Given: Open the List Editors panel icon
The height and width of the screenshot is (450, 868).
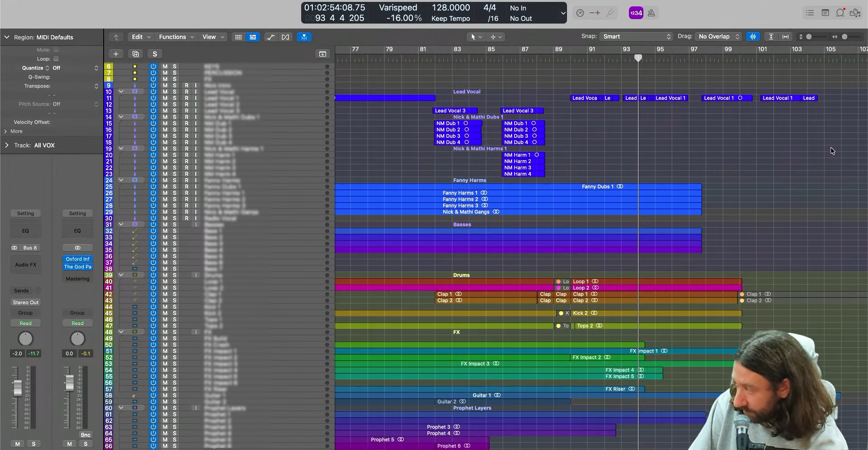Looking at the screenshot, I should (810, 13).
